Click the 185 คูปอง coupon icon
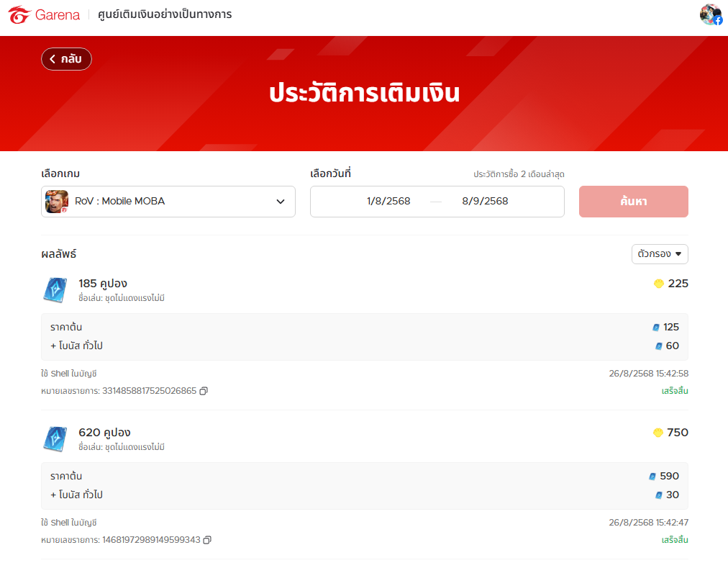This screenshot has width=728, height=563. (x=55, y=290)
